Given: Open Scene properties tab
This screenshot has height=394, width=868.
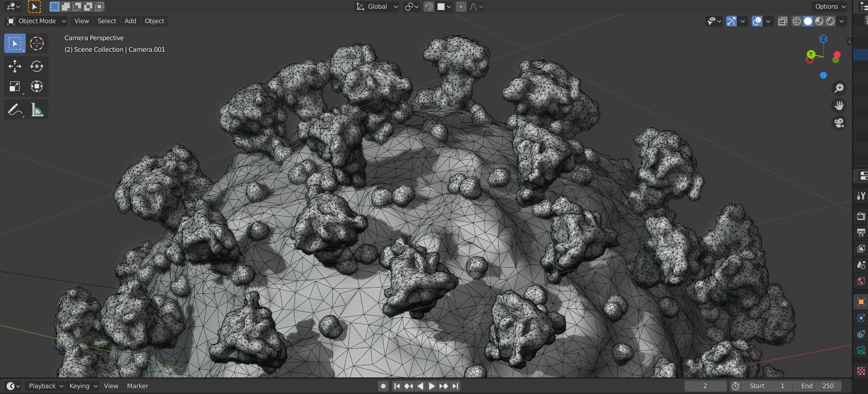Looking at the screenshot, I should (861, 265).
